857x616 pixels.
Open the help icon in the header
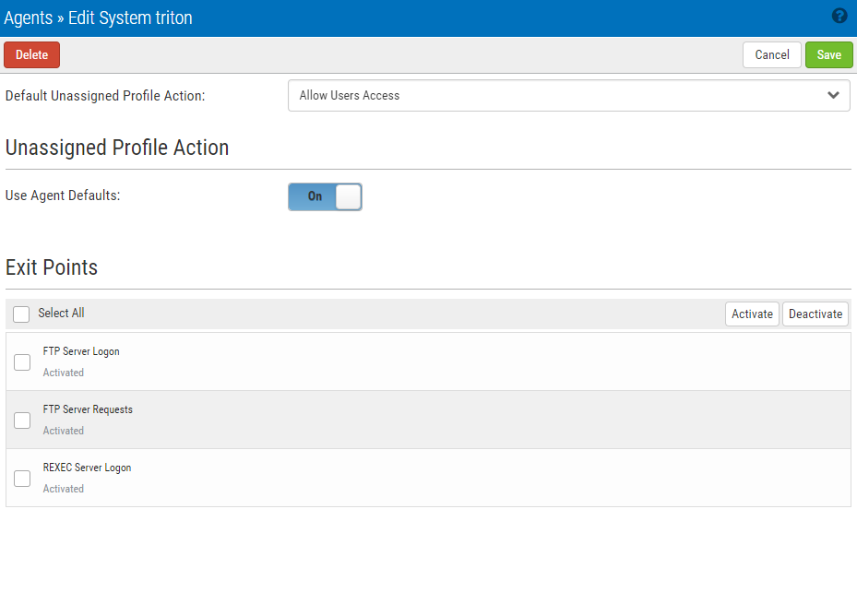tap(839, 16)
